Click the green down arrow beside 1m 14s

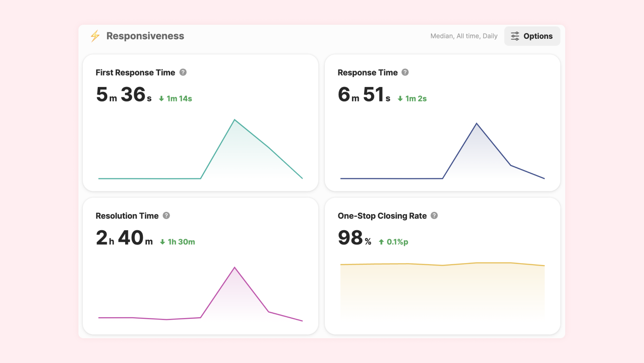coord(161,99)
